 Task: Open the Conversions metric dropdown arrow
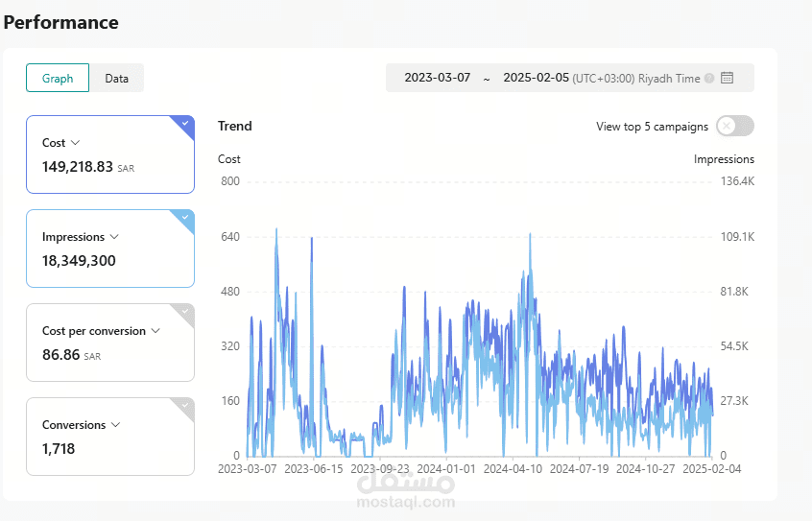[x=115, y=425]
